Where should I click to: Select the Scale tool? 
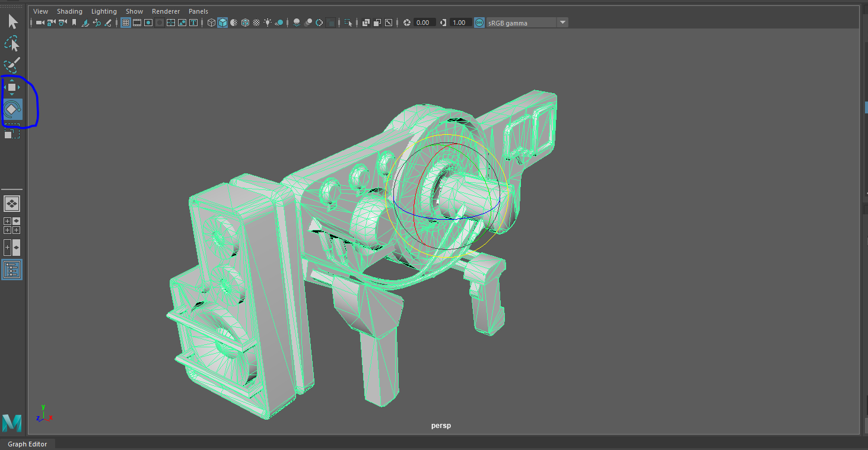coord(12,131)
